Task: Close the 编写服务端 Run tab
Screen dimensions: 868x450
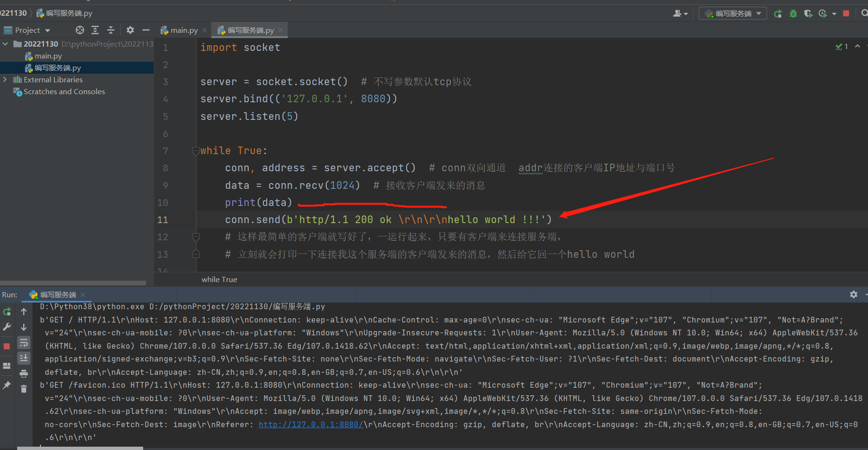Action: [83, 295]
